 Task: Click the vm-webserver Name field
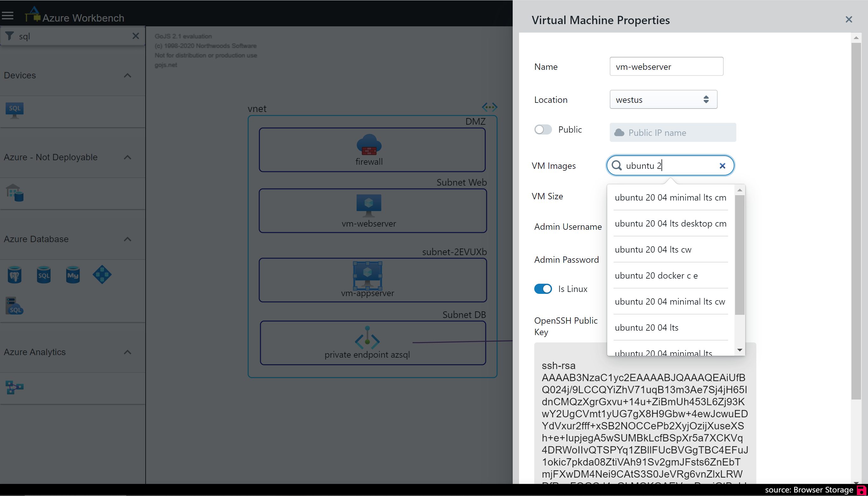click(666, 66)
